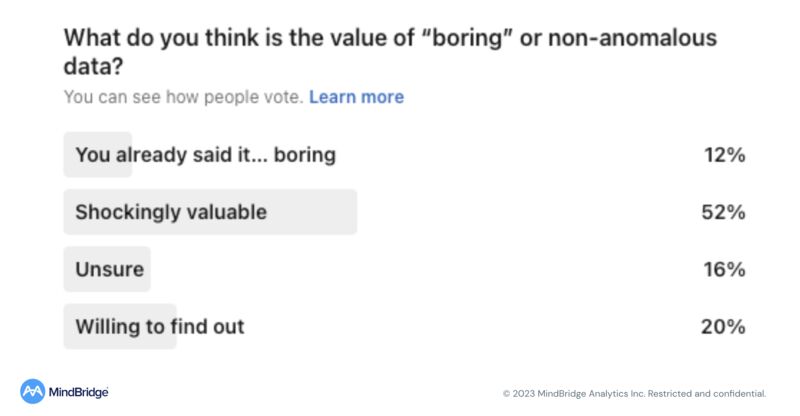This screenshot has height=416, width=800.
Task: Click the 52% result value
Action: pyautogui.click(x=723, y=212)
